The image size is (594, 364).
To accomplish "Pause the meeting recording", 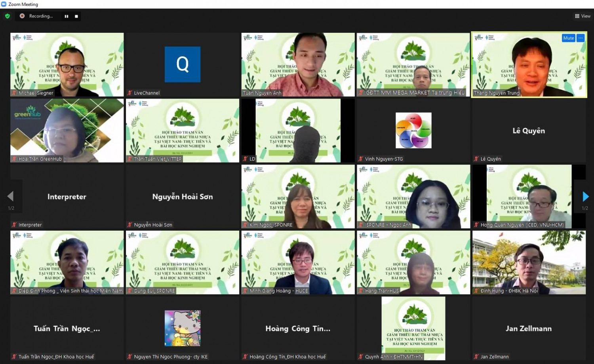I will (x=67, y=16).
